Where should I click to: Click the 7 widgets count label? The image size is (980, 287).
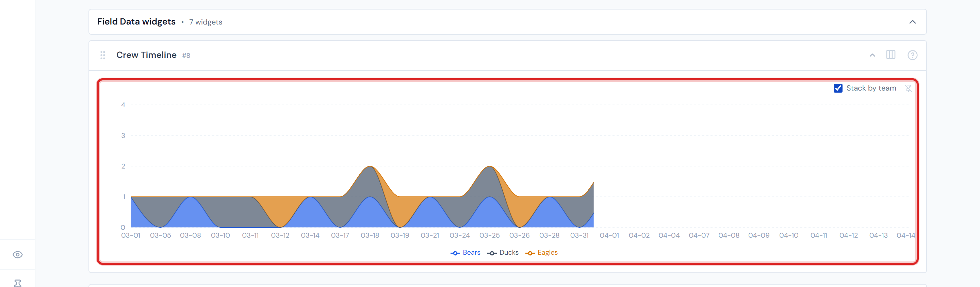(206, 22)
